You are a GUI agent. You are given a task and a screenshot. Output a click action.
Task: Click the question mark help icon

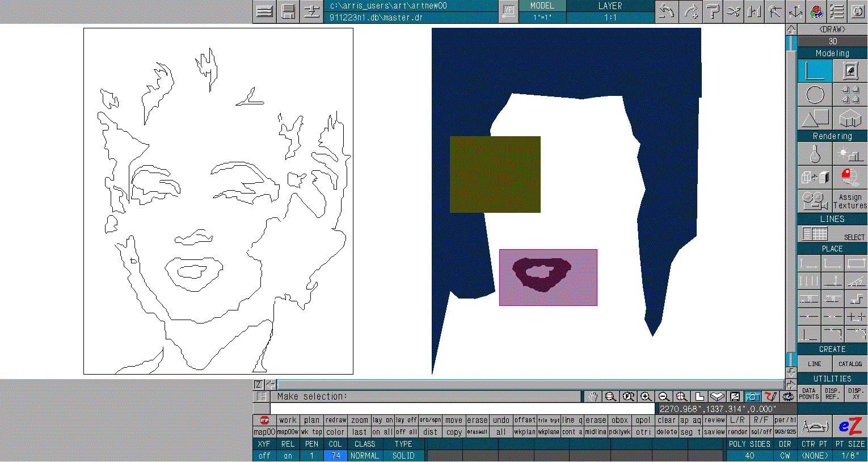pos(713,11)
